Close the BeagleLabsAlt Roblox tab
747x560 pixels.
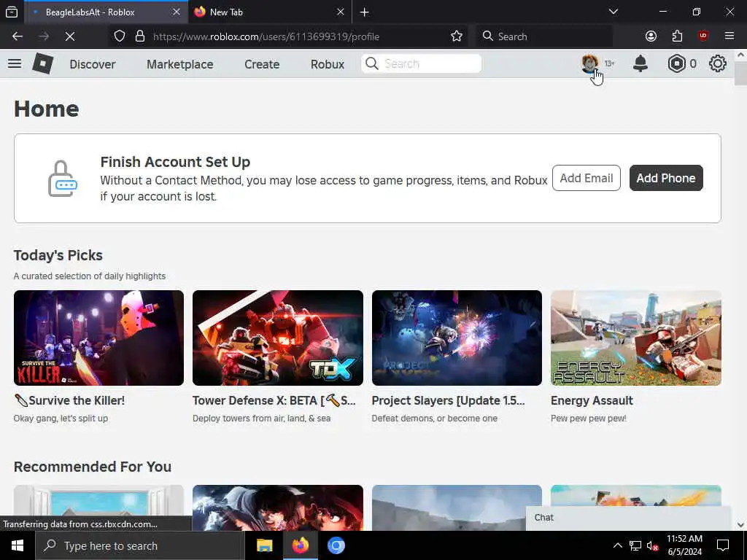point(177,12)
